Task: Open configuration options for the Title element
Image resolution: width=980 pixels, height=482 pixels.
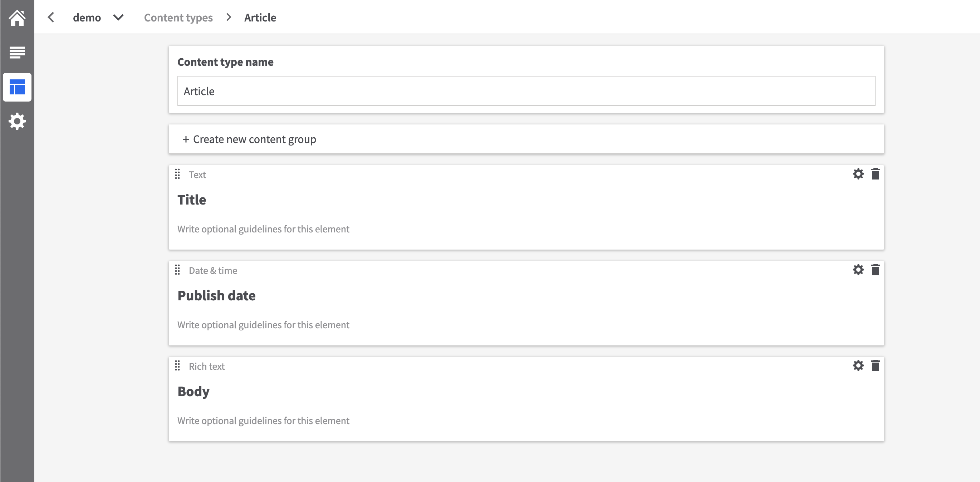Action: click(x=858, y=174)
